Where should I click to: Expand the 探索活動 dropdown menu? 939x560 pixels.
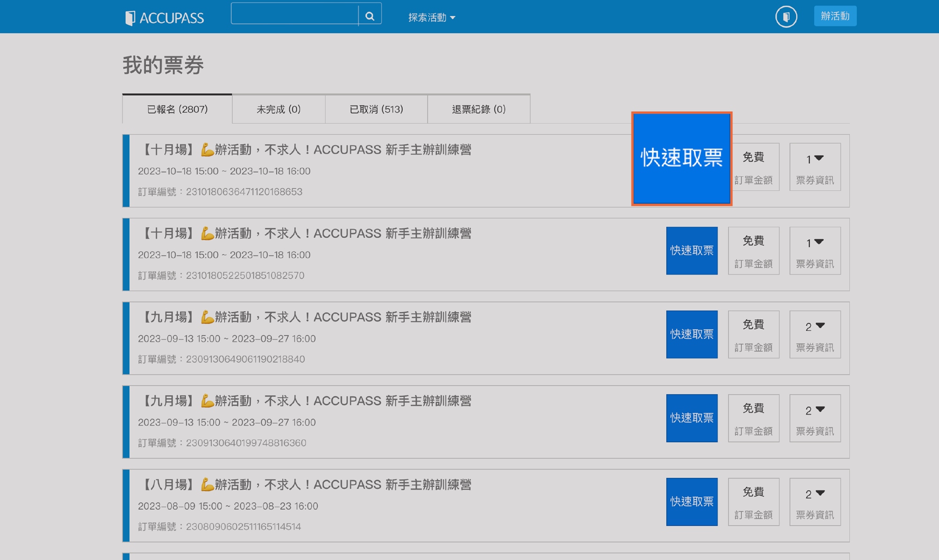click(431, 17)
